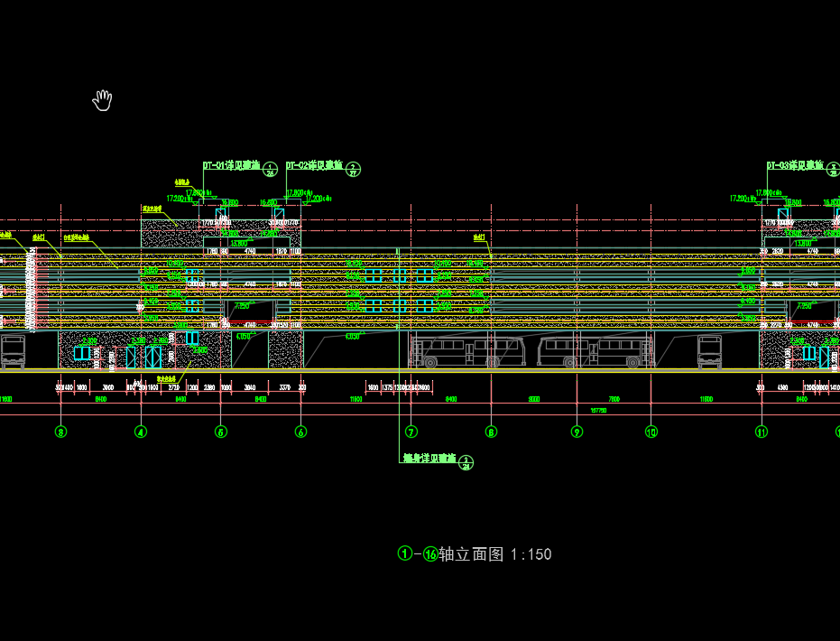Select axis bubble number 7
The height and width of the screenshot is (641, 840).
tap(411, 432)
